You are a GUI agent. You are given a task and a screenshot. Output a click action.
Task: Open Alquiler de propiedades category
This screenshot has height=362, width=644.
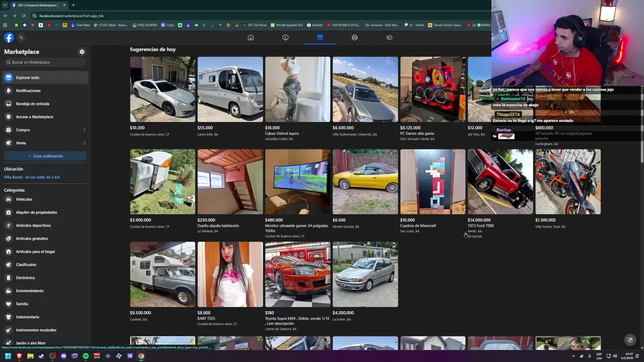pyautogui.click(x=45, y=212)
